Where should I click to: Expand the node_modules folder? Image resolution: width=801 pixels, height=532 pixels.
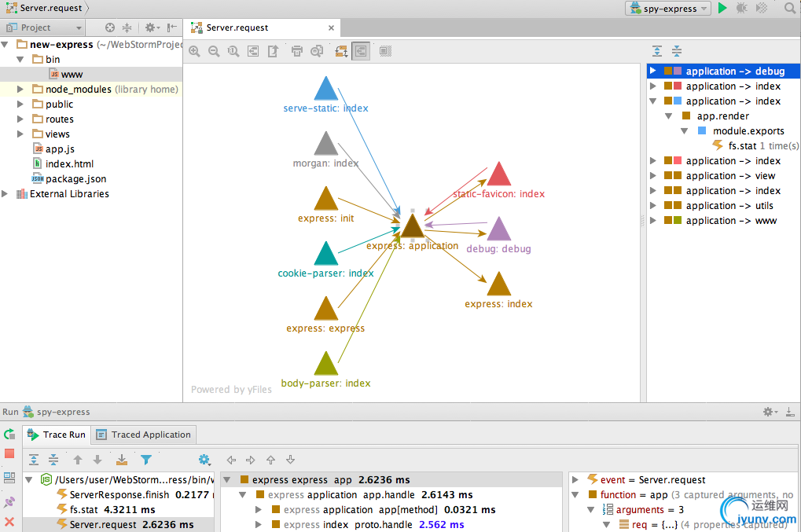tap(20, 90)
